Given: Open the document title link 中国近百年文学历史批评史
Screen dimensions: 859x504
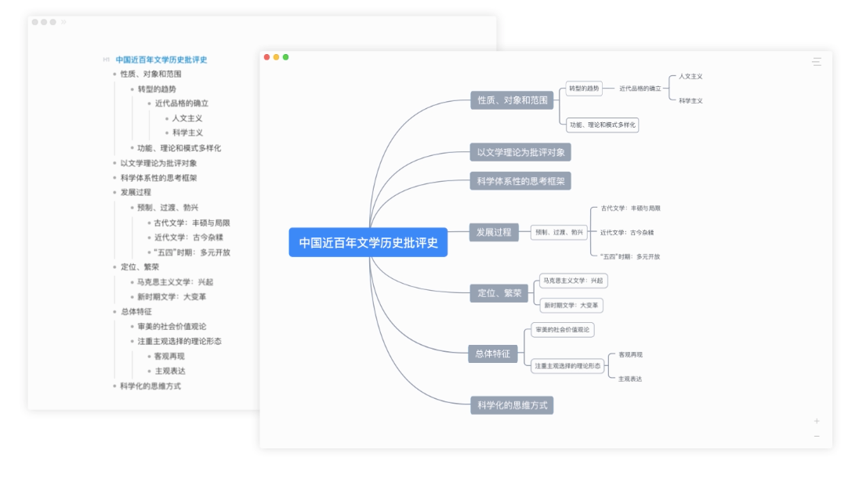Looking at the screenshot, I should click(160, 59).
